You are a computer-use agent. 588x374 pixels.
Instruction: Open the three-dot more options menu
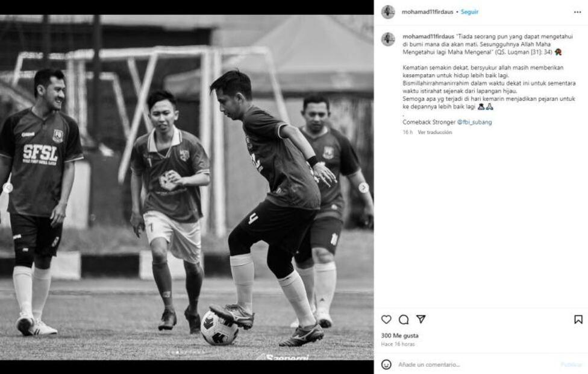coord(578,12)
